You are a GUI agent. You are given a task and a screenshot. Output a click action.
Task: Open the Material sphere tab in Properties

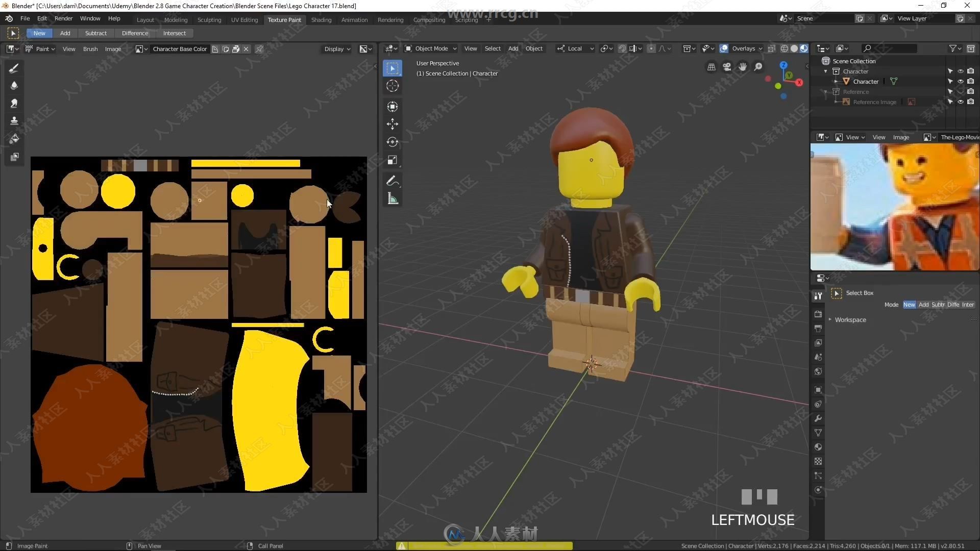tap(818, 447)
